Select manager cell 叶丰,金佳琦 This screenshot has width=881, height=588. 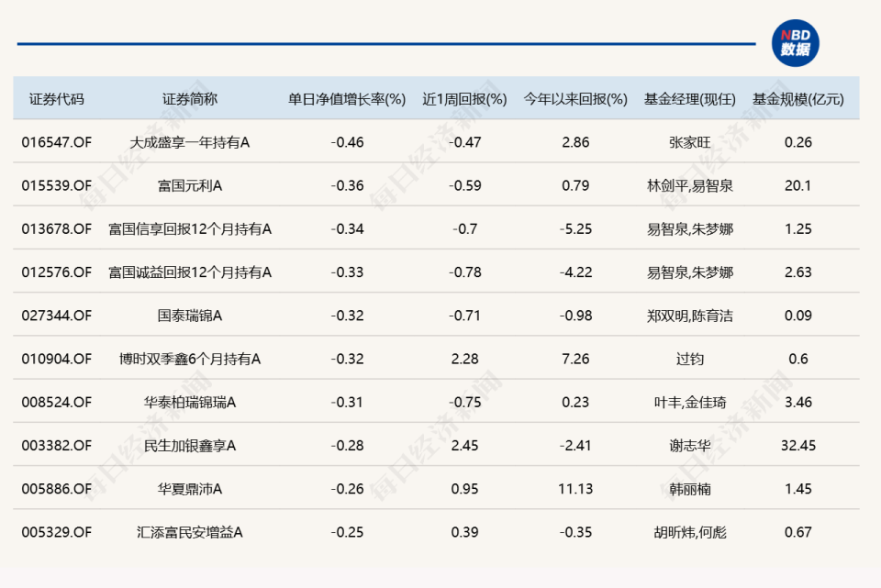click(x=690, y=402)
